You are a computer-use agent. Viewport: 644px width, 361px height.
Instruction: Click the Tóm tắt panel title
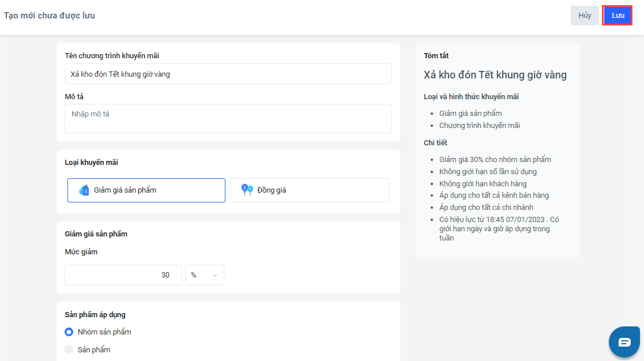pos(436,56)
